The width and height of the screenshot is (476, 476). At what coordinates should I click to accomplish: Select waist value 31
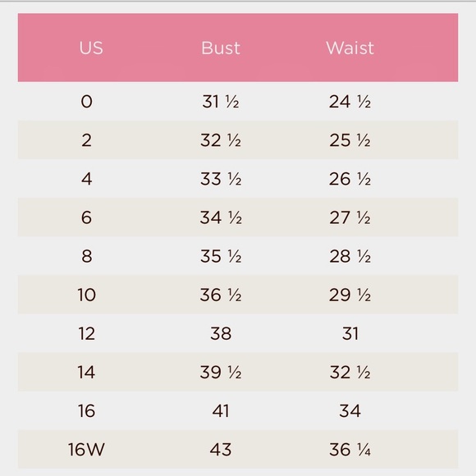point(350,333)
